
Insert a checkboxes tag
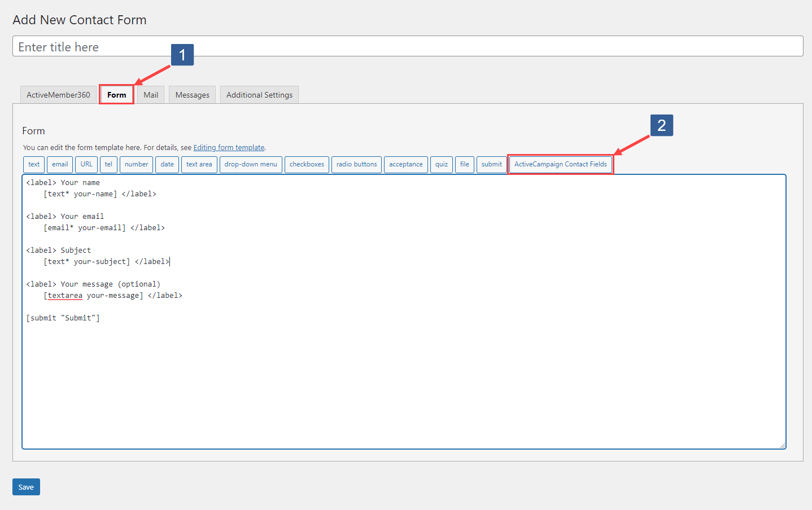coord(307,164)
